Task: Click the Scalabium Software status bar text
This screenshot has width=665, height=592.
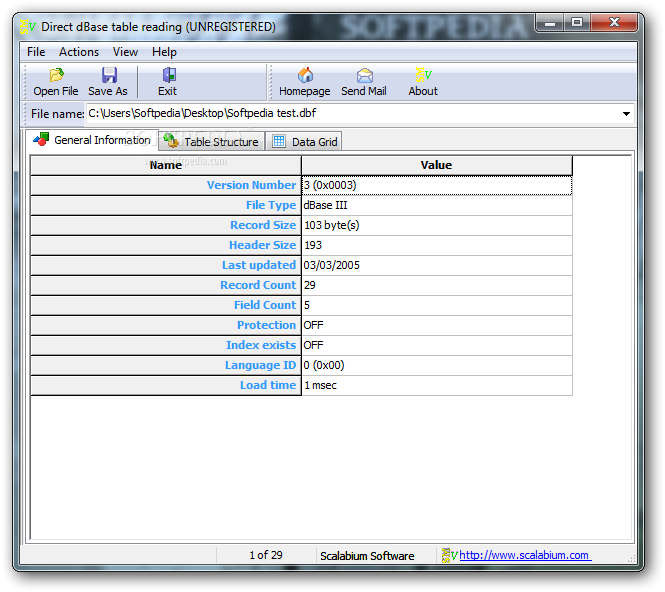Action: point(367,556)
